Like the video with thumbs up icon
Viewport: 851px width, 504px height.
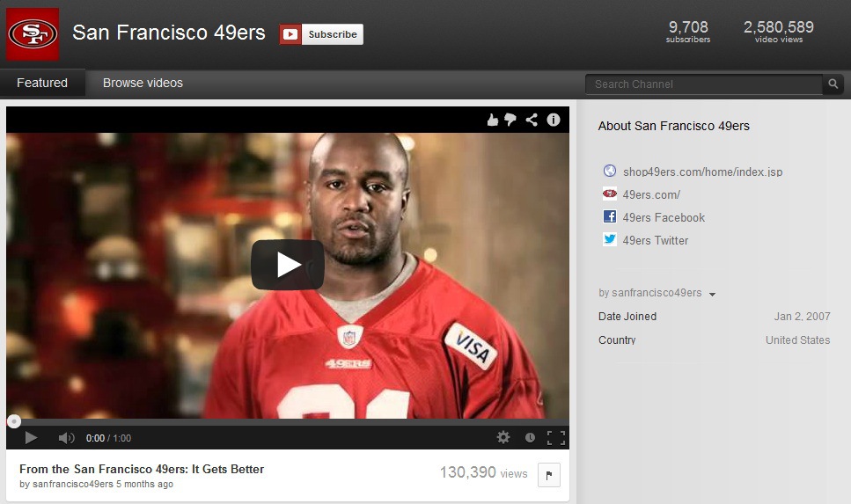(492, 120)
